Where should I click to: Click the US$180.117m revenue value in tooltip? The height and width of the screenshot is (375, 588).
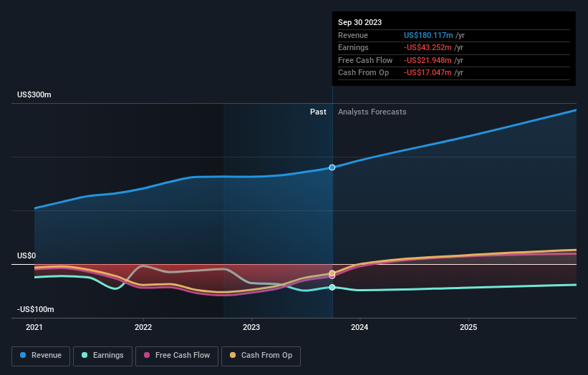(428, 35)
